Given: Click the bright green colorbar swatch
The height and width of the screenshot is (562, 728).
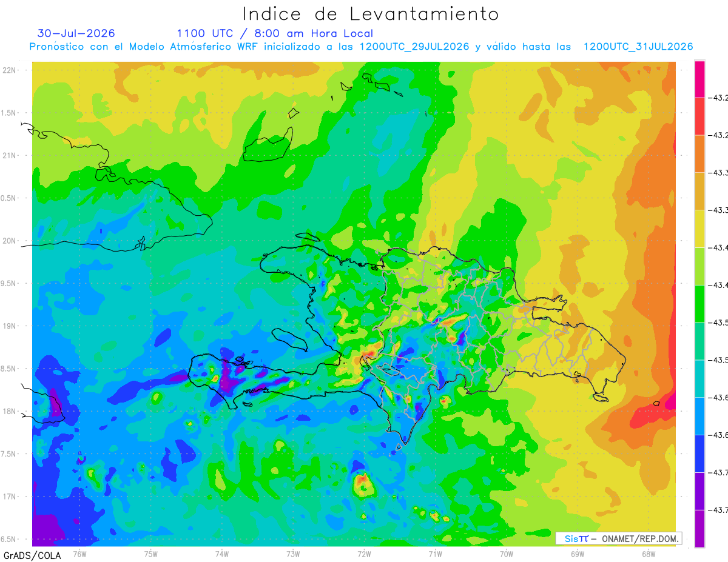Looking at the screenshot, I should (x=699, y=303).
